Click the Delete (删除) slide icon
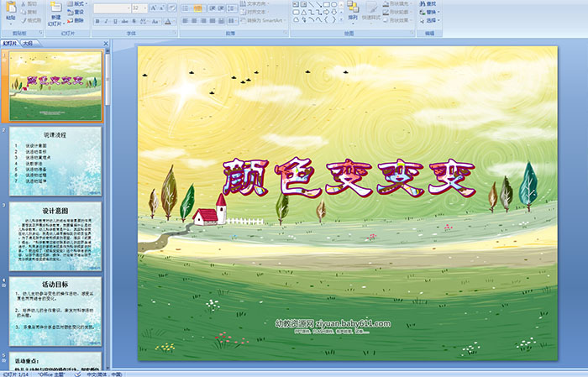Image resolution: width=588 pixels, height=377 pixels. [70, 21]
